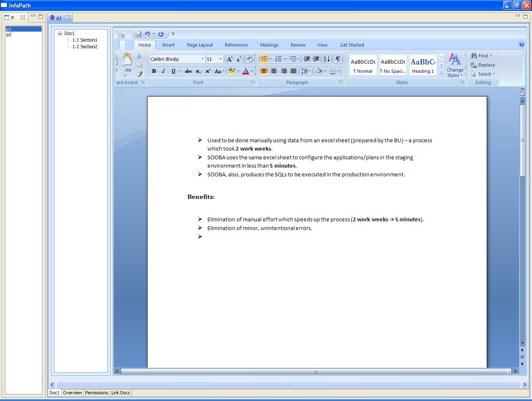
Task: Click the multilevel list icon
Action: point(293,59)
